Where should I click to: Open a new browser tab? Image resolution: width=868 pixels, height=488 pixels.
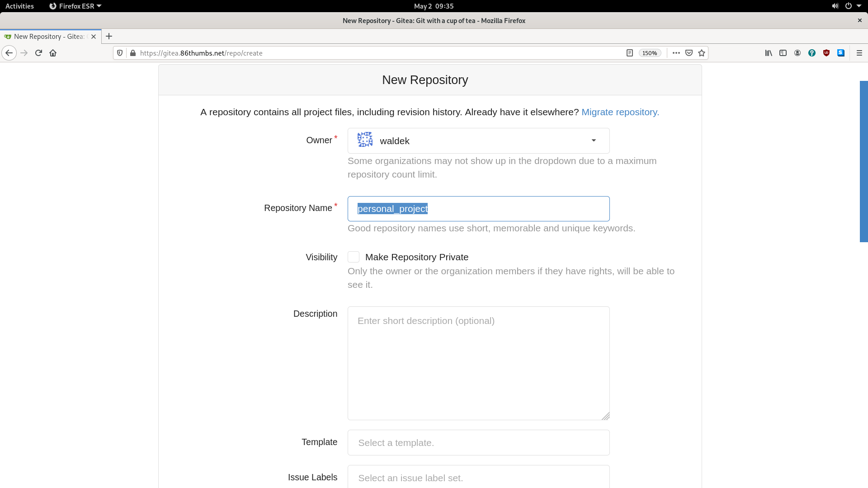pyautogui.click(x=109, y=36)
